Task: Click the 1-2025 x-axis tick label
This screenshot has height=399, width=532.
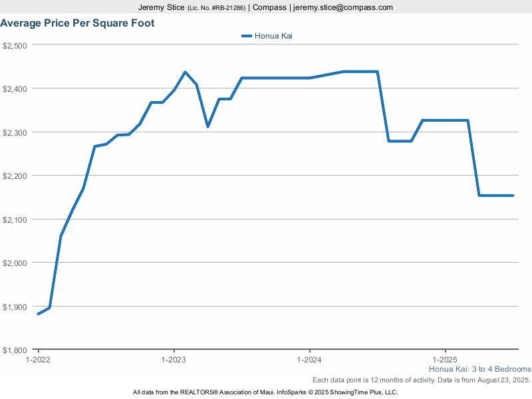Action: pos(445,360)
